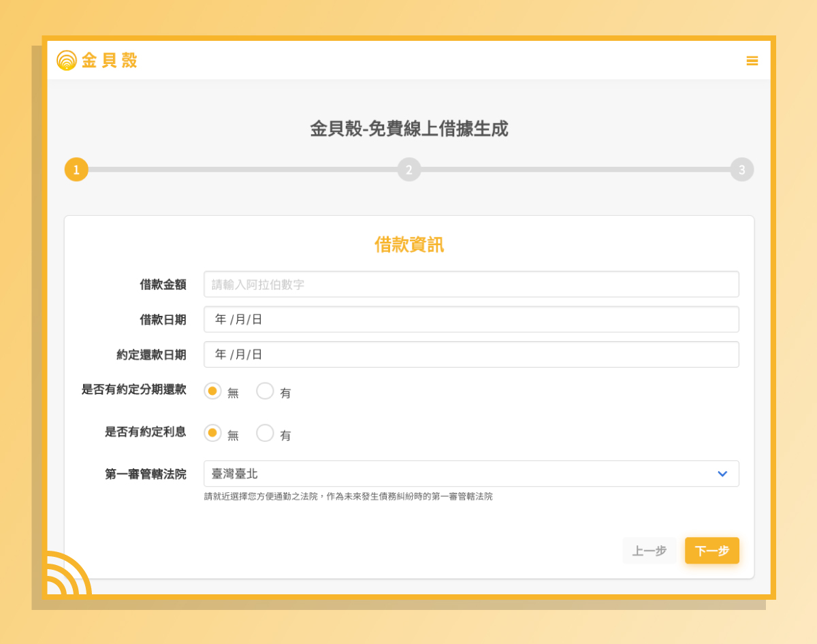Click step 1 circle on the progress stepper
817x644 pixels.
(x=76, y=169)
